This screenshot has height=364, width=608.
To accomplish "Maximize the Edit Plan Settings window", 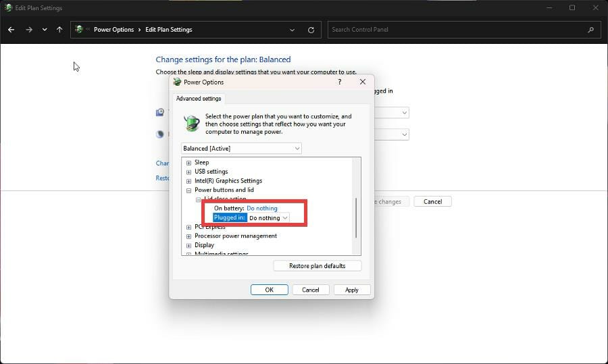I will [x=572, y=7].
